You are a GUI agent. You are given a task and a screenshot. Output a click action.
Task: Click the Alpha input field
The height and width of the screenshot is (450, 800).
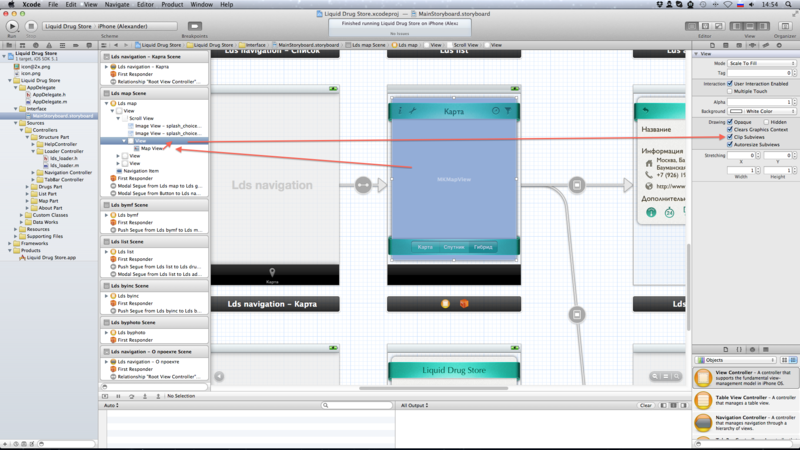[759, 102]
